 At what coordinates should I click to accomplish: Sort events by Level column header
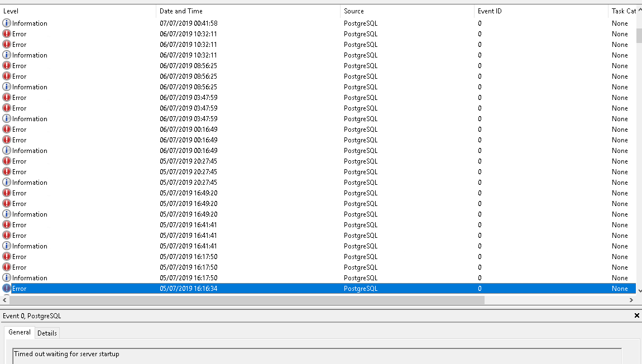78,11
